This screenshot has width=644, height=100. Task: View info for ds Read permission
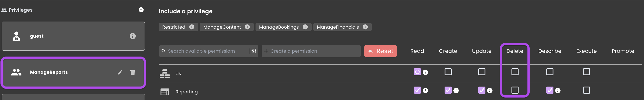pyautogui.click(x=425, y=72)
